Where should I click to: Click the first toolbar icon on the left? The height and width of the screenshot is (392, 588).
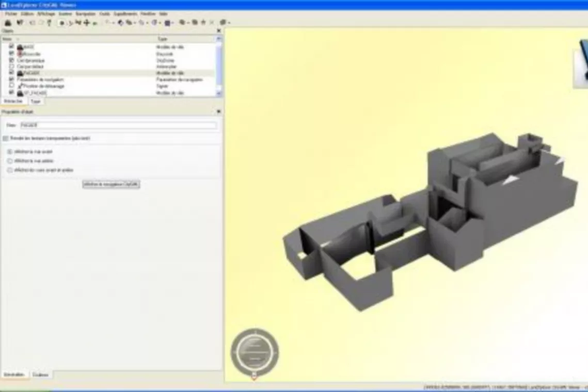(8, 23)
